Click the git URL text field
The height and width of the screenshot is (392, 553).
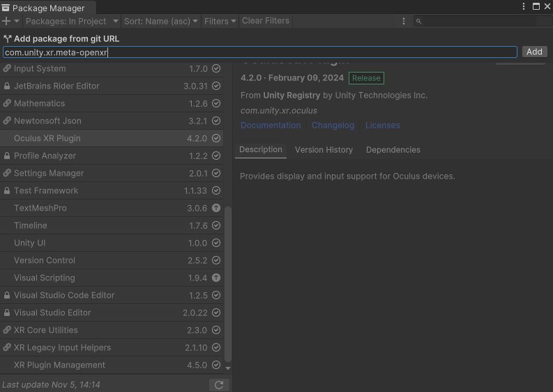(260, 52)
